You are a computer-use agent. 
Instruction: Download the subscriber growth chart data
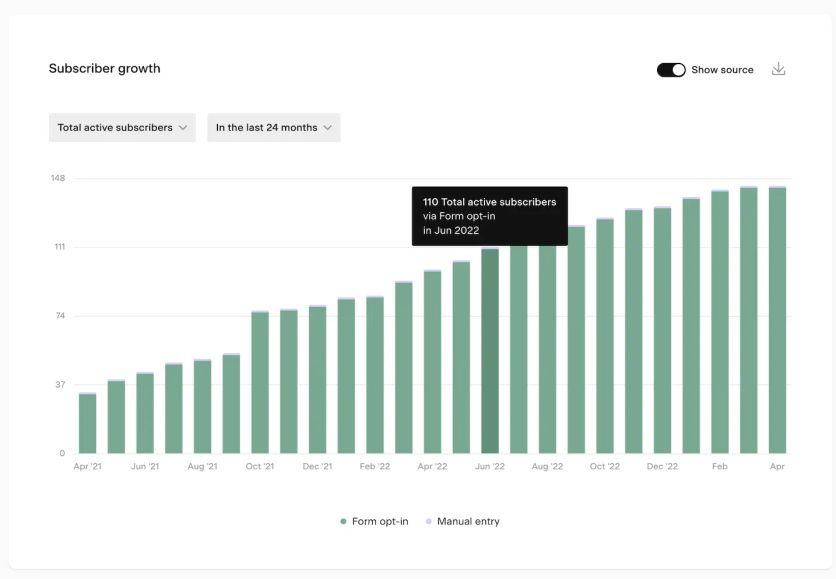[x=778, y=69]
